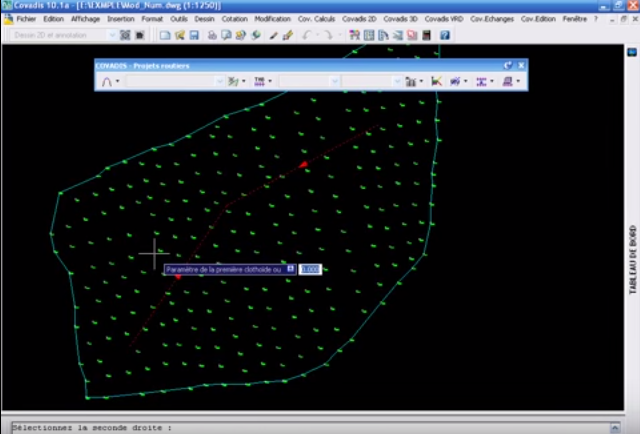640x434 pixels.
Task: Open the Covadis 3D menu
Action: (x=400, y=19)
